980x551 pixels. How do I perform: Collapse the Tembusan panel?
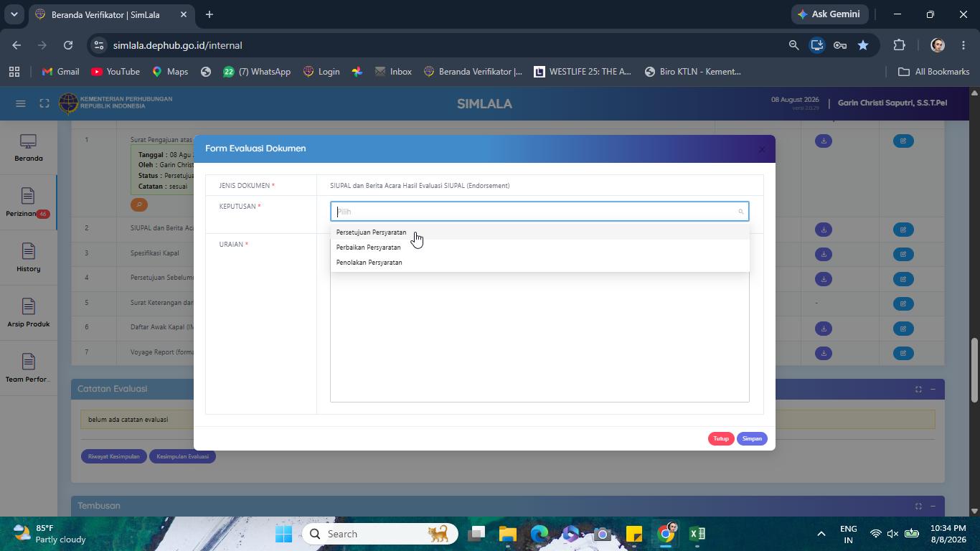(933, 506)
